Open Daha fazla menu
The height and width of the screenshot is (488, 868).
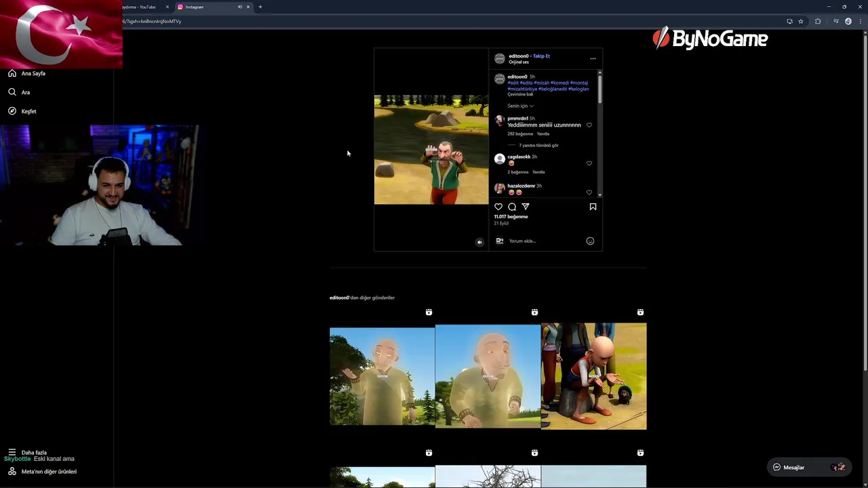(x=27, y=452)
